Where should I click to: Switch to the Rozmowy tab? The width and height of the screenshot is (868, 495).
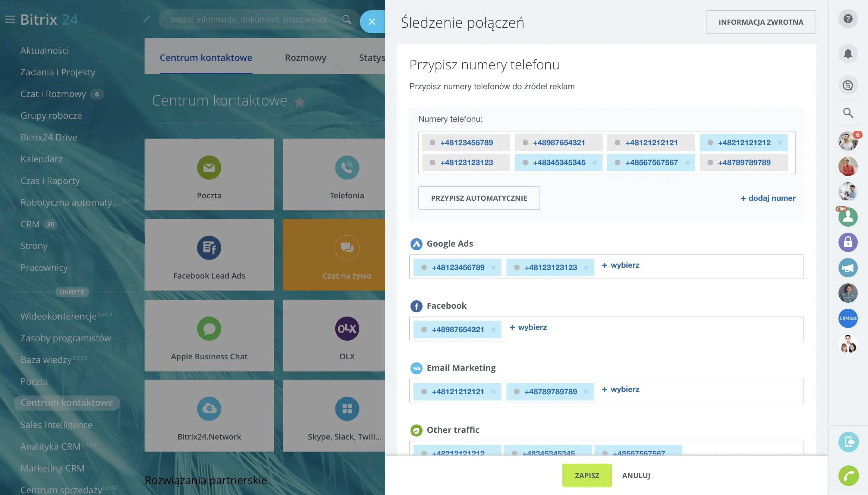[305, 58]
